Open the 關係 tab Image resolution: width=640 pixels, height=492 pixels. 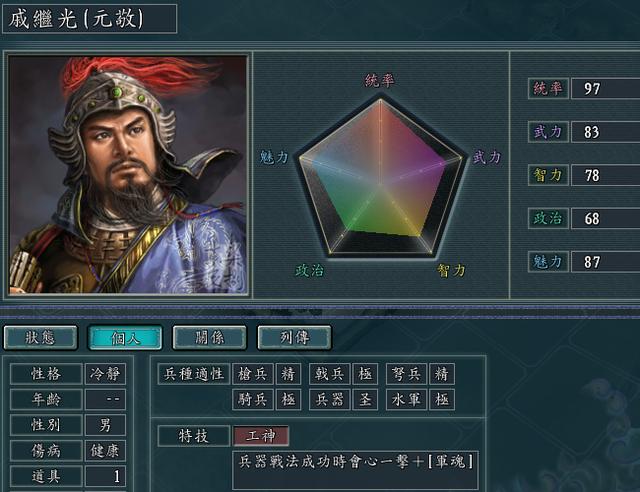click(210, 338)
